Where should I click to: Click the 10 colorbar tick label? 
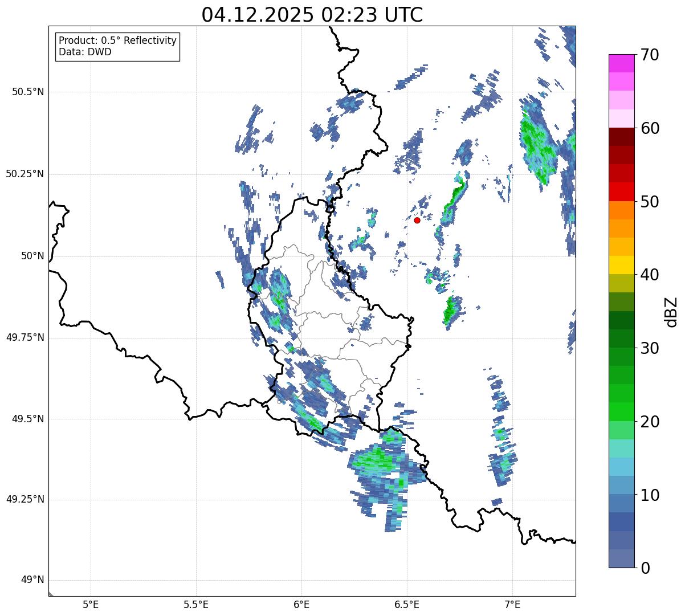tap(650, 495)
